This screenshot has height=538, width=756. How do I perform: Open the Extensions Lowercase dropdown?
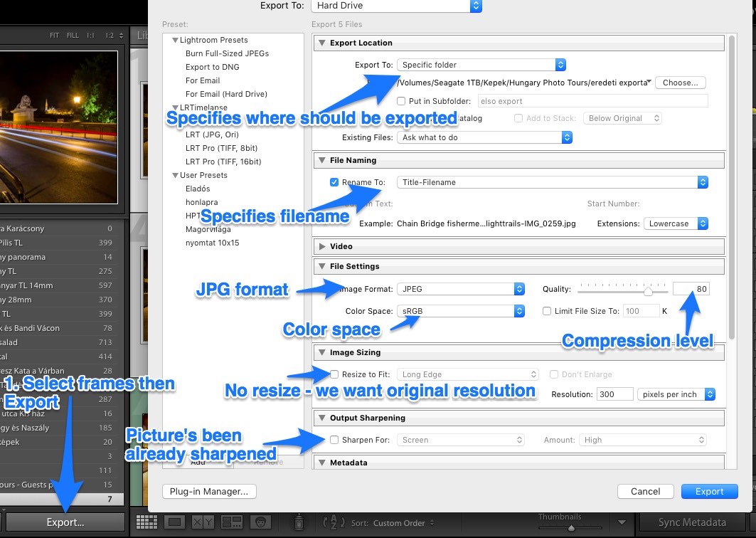pos(676,224)
